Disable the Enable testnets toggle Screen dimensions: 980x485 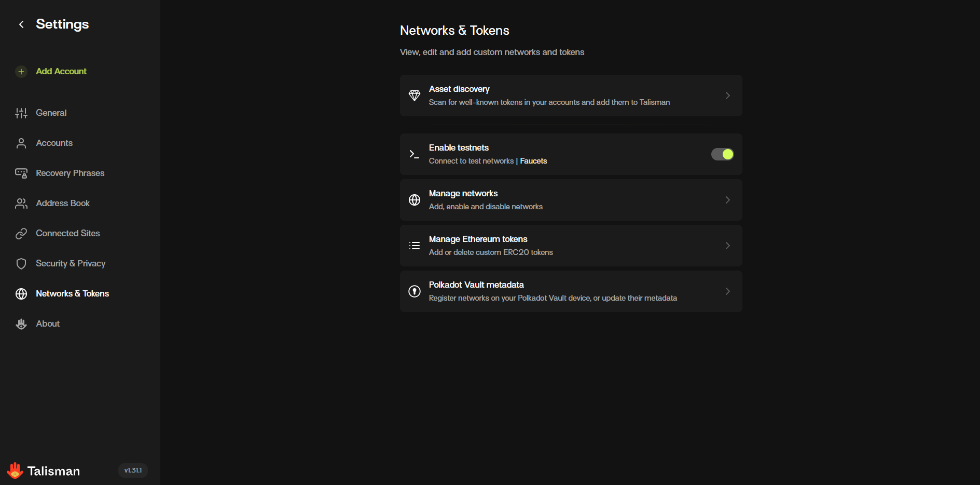point(722,154)
